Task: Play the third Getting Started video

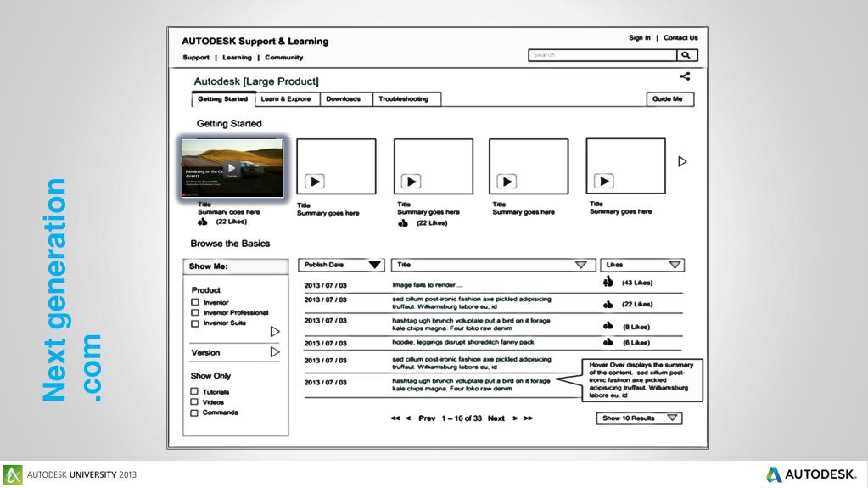Action: [x=412, y=181]
